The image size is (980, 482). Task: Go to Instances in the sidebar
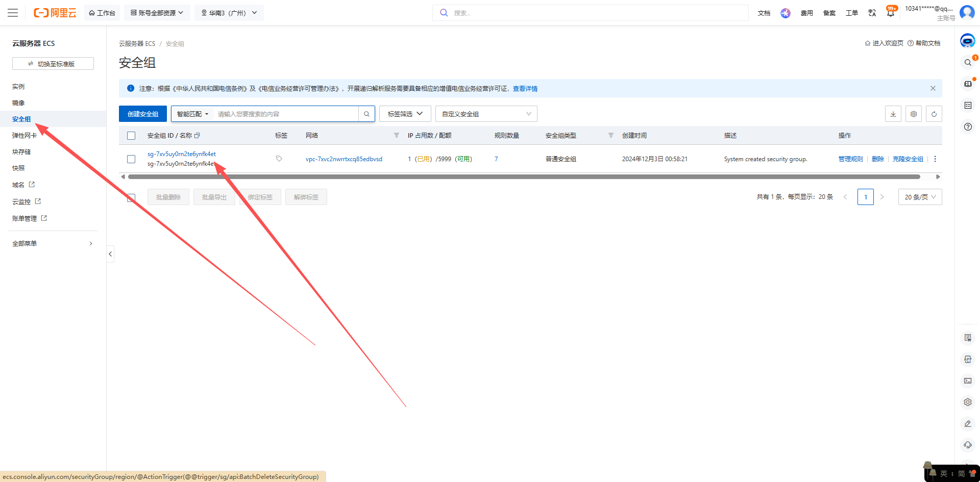18,86
